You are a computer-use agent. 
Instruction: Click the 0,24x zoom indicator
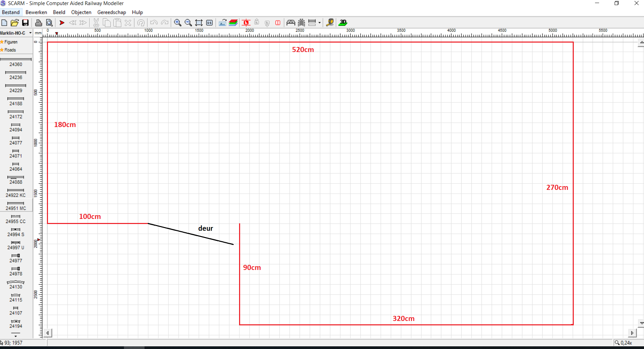point(623,343)
